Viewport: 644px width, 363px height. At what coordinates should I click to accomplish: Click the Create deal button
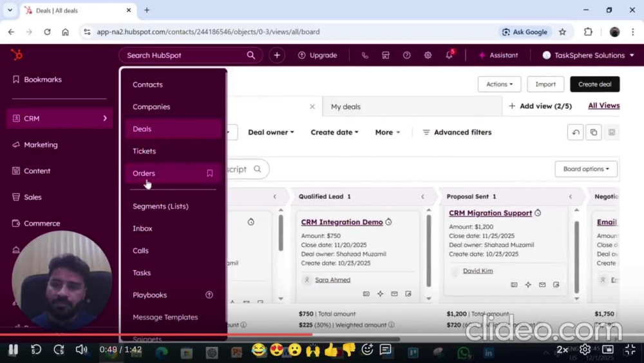tap(594, 84)
